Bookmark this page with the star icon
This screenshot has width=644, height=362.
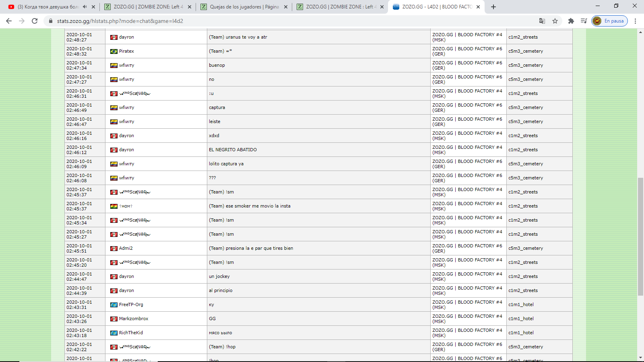[x=555, y=21]
